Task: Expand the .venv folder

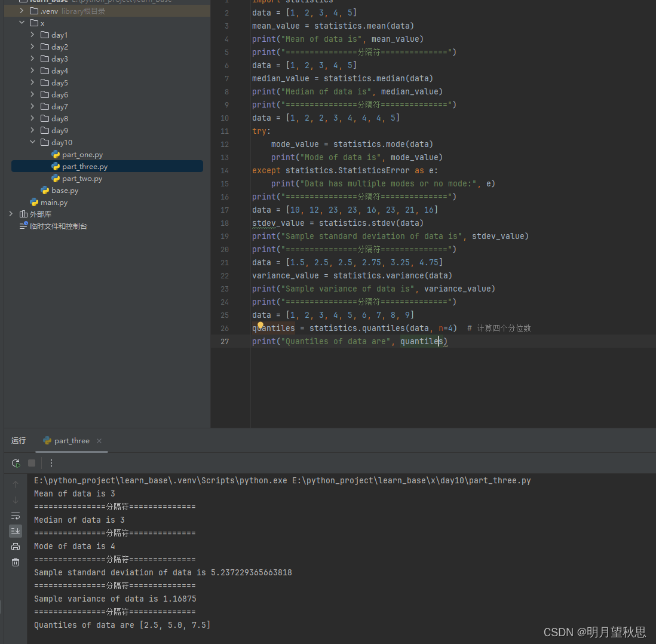Action: (x=22, y=11)
